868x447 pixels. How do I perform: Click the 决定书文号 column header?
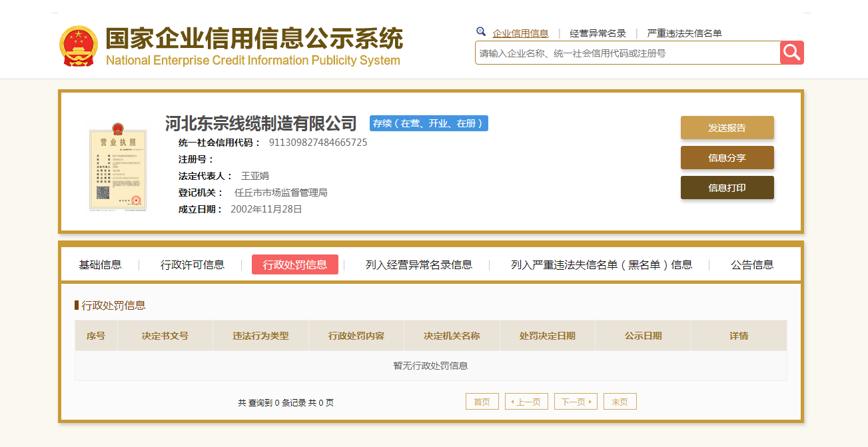point(165,336)
